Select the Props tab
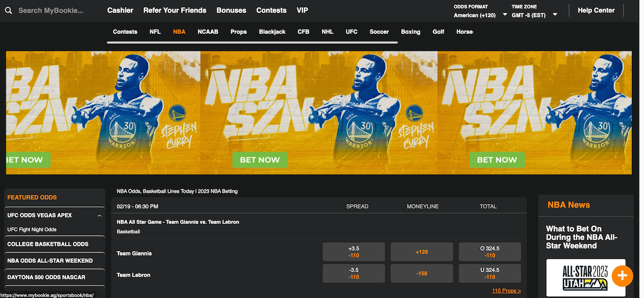This screenshot has height=298, width=644. (239, 32)
